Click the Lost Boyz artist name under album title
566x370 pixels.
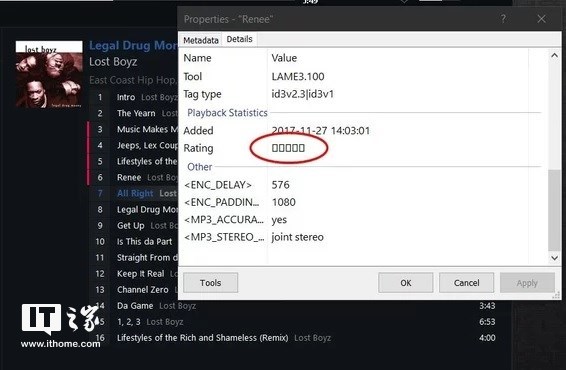[113, 62]
